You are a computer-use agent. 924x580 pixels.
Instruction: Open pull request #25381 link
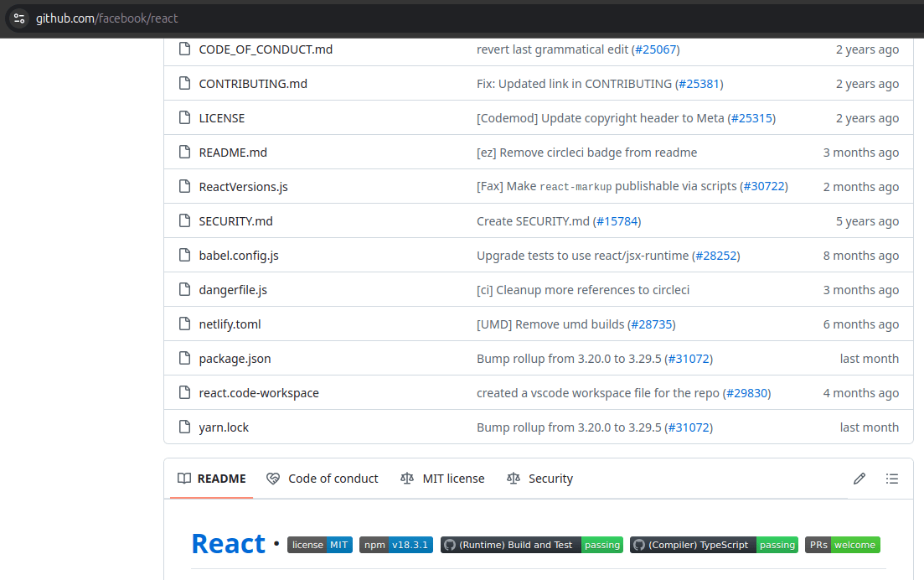pyautogui.click(x=699, y=84)
